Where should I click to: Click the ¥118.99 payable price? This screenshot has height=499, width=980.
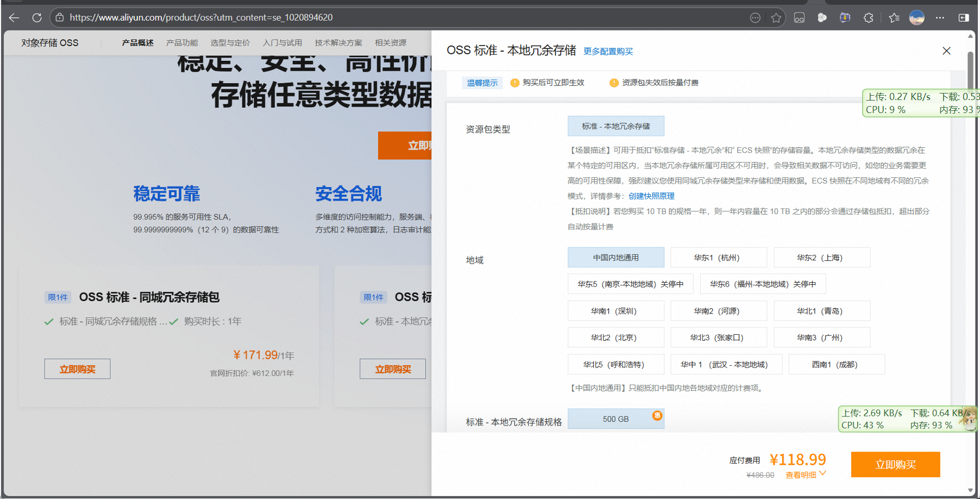797,460
